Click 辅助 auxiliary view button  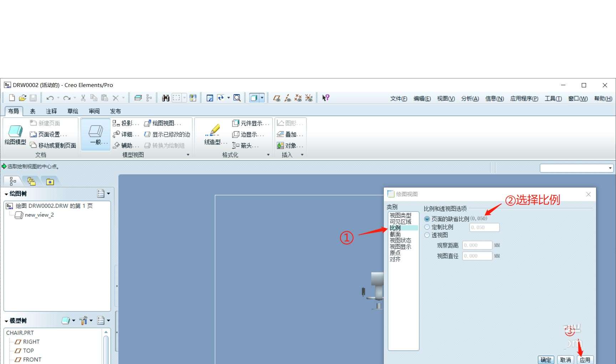(x=126, y=145)
